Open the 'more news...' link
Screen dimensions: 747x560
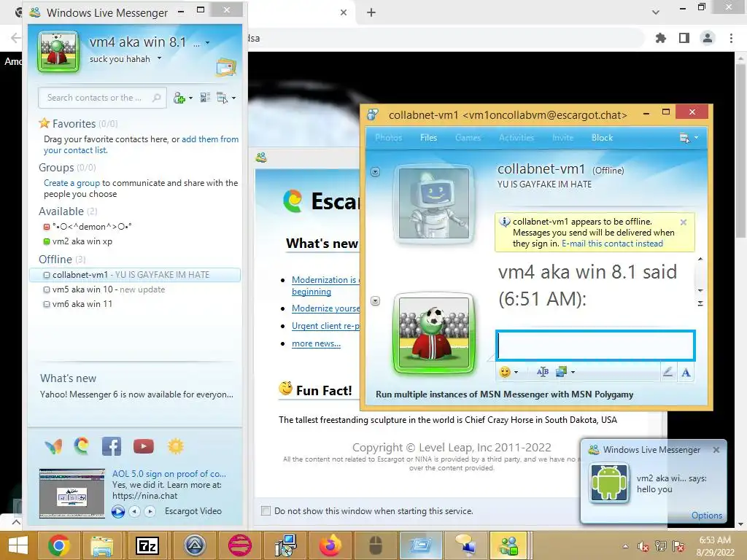316,343
